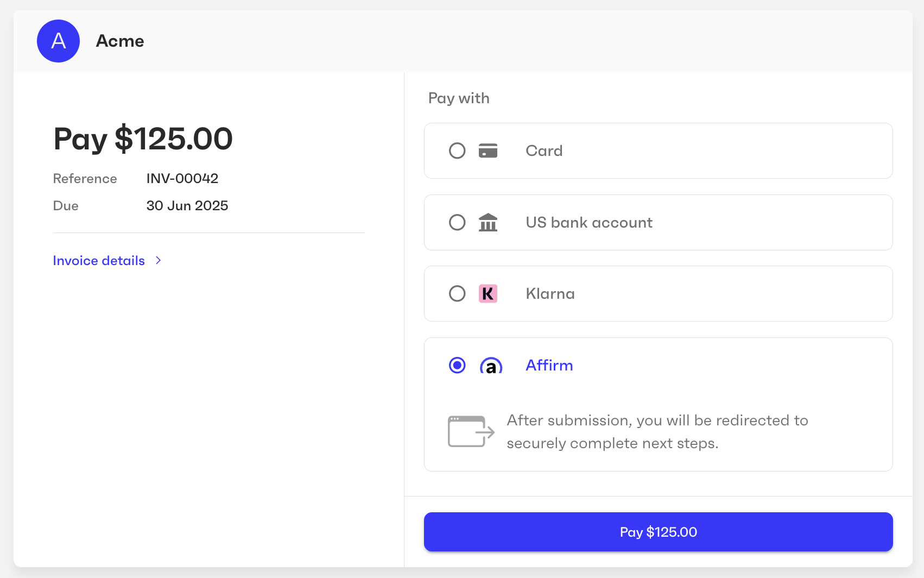The height and width of the screenshot is (578, 924).
Task: Click the pink Klarna logo icon
Action: coord(488,293)
